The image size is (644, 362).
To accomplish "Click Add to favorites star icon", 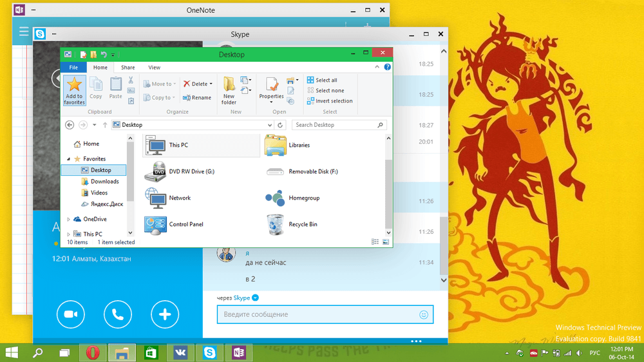I will point(74,90).
